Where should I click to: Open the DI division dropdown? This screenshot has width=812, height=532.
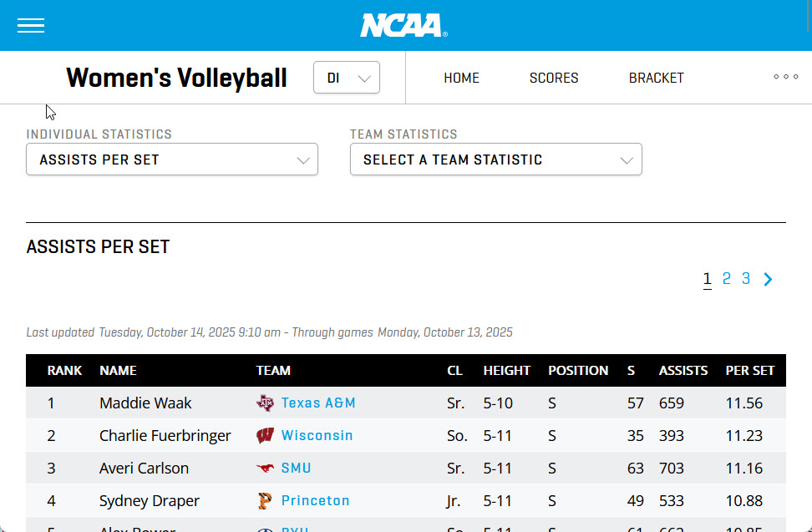pos(347,78)
